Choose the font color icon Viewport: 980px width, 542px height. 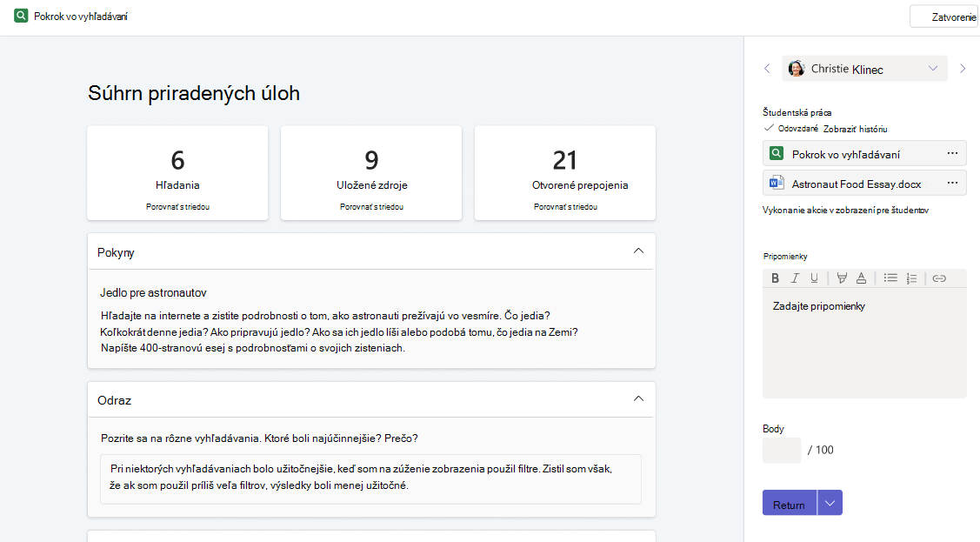[x=861, y=278]
